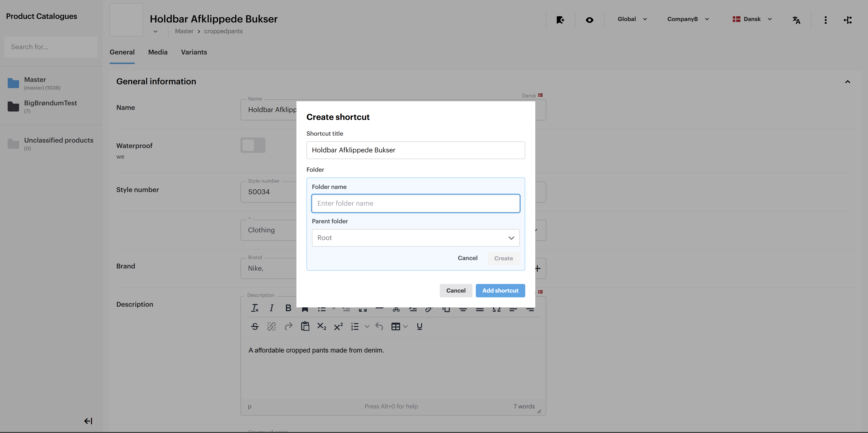Switch to the Media tab
868x433 pixels.
tap(158, 52)
